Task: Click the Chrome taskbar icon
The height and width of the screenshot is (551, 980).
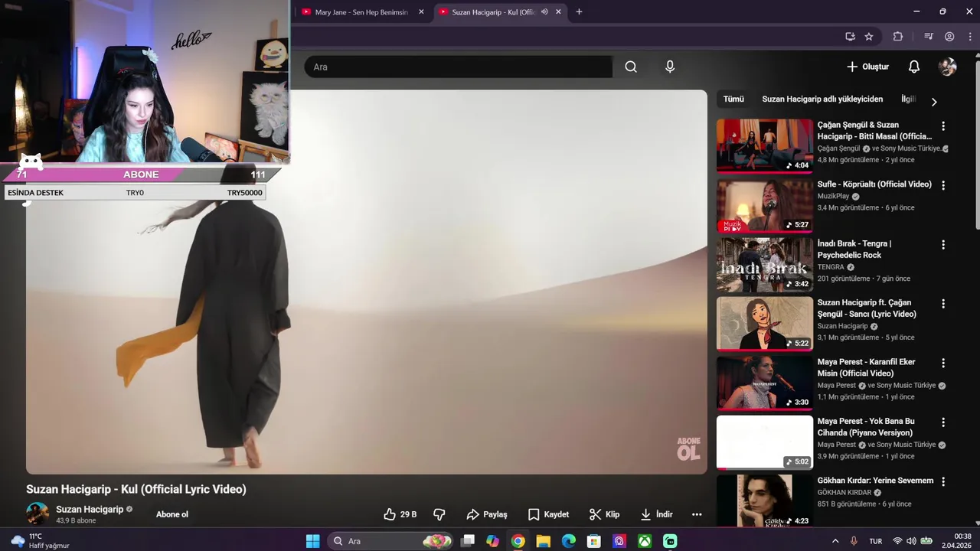Action: pyautogui.click(x=518, y=541)
